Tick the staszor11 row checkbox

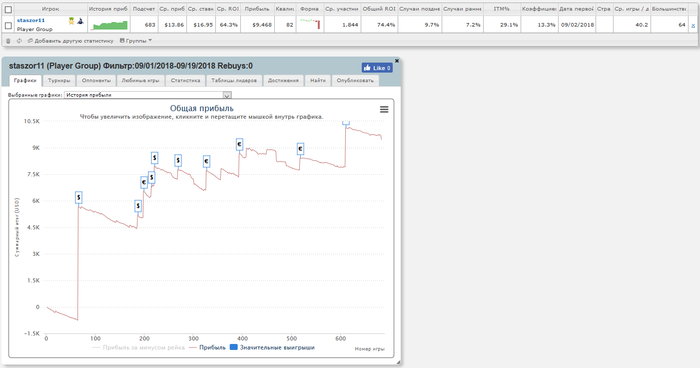(x=8, y=25)
